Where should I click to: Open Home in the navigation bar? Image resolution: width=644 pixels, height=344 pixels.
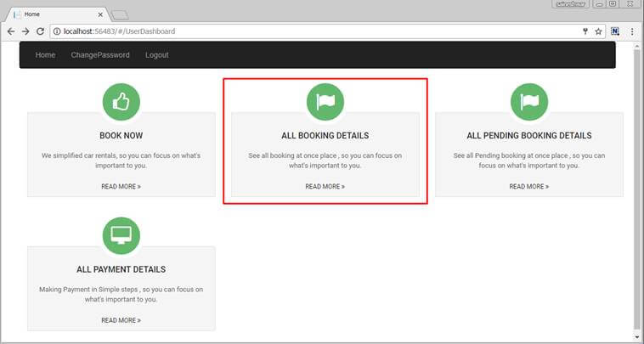(x=45, y=55)
